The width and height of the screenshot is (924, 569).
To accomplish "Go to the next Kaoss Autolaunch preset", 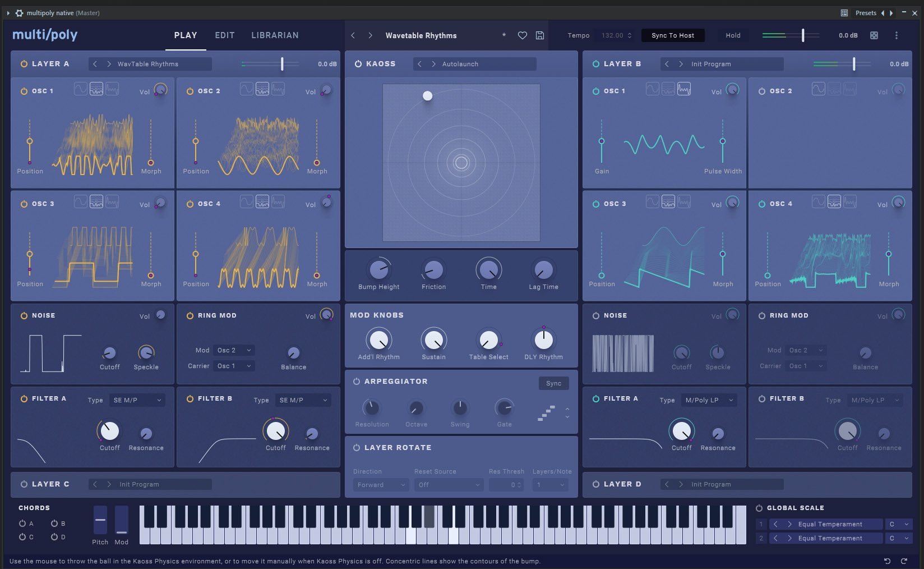I will click(x=433, y=64).
